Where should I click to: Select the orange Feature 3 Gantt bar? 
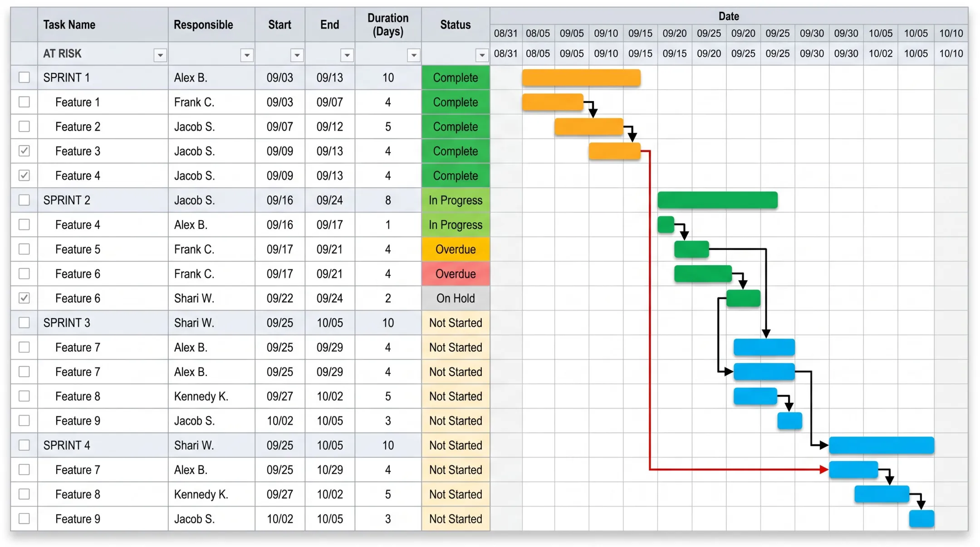pyautogui.click(x=615, y=151)
